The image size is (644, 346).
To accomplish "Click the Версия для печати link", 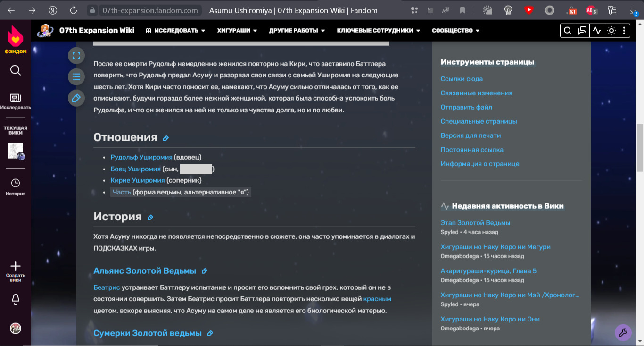I will pos(471,135).
